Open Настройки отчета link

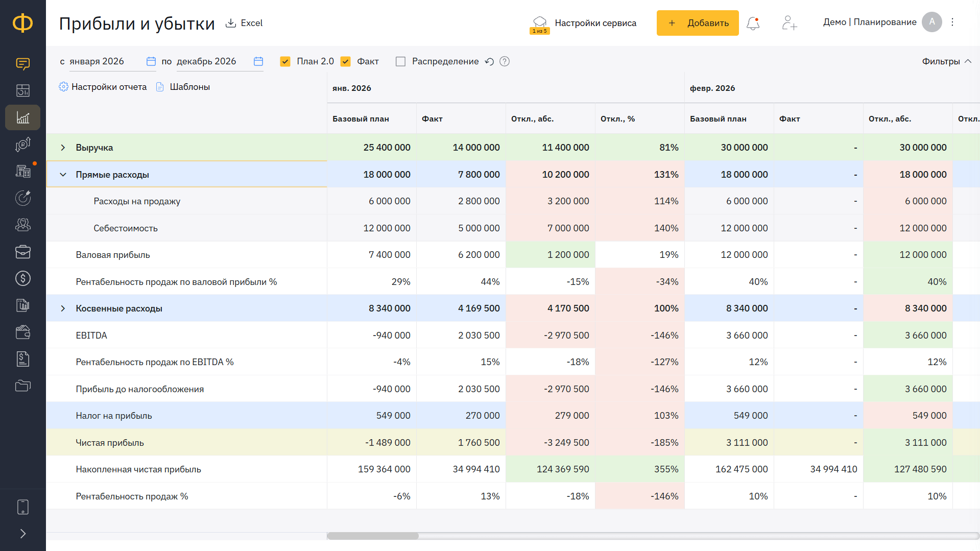103,87
